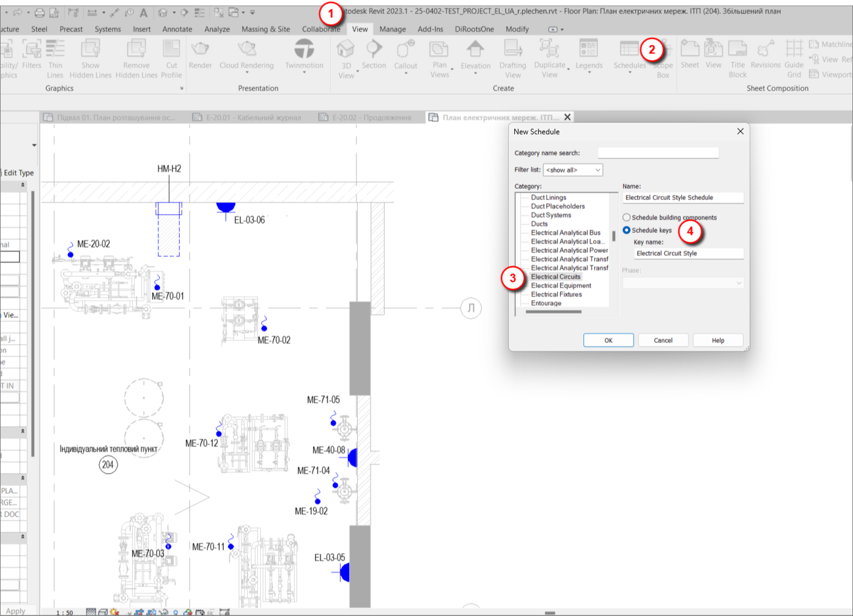853x616 pixels.
Task: Click the Category name search field
Action: (x=658, y=153)
